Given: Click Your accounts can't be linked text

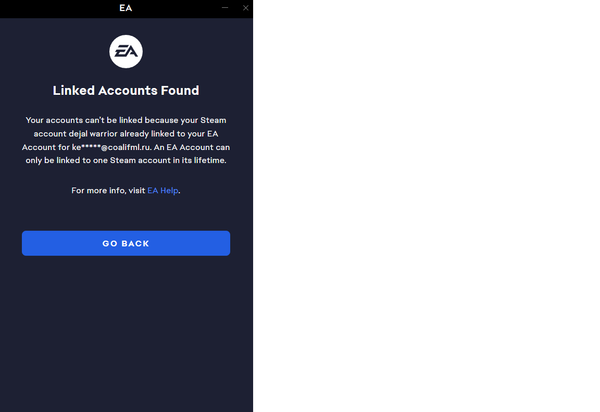Looking at the screenshot, I should (84, 120).
